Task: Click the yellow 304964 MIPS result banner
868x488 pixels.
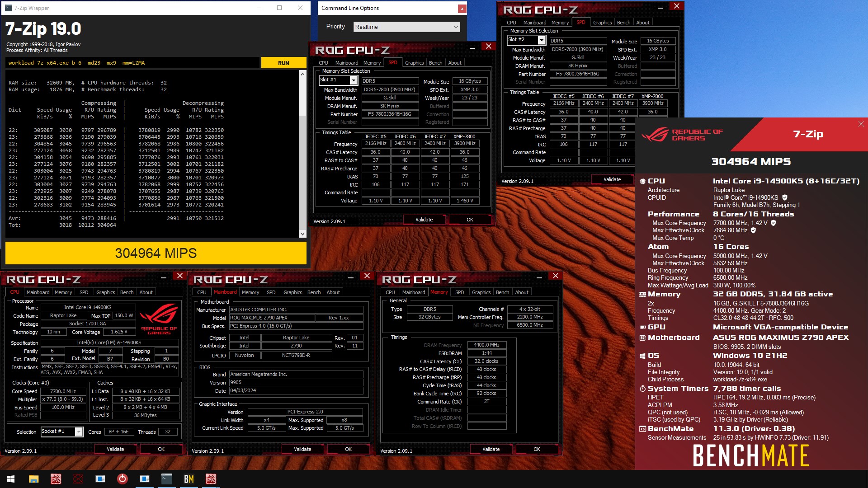Action: 156,253
